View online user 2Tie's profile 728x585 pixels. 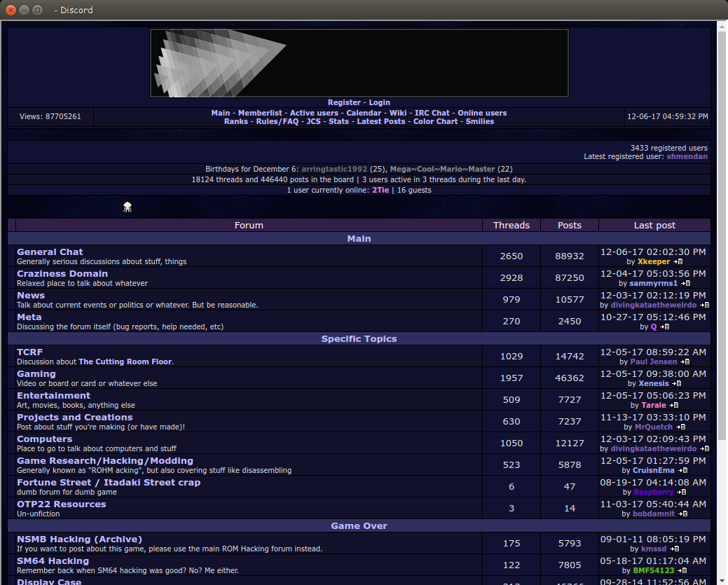(380, 190)
